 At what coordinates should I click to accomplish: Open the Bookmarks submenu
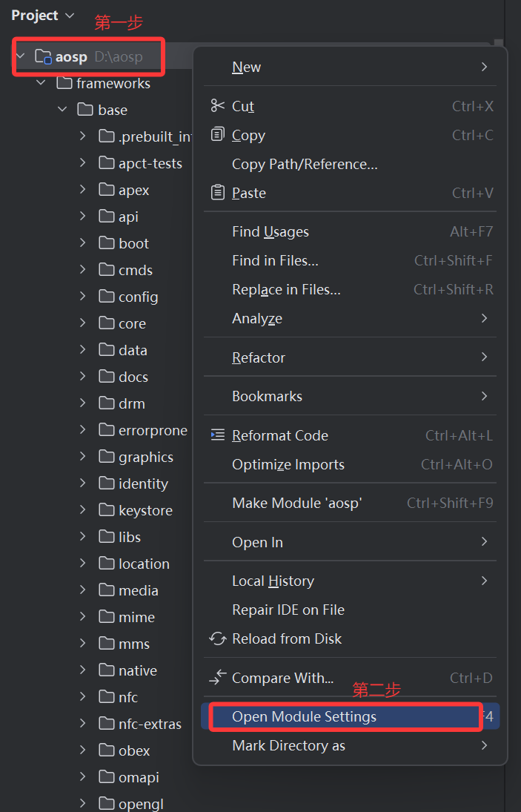pos(351,396)
